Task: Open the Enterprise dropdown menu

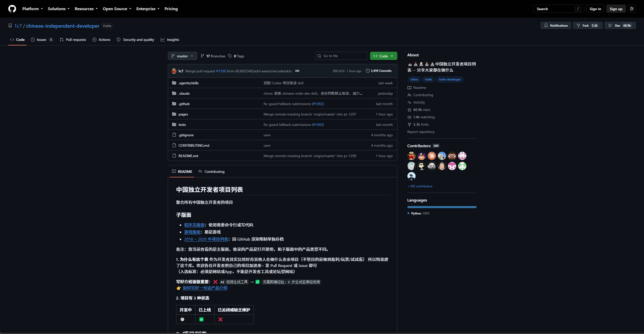Action: [x=148, y=9]
